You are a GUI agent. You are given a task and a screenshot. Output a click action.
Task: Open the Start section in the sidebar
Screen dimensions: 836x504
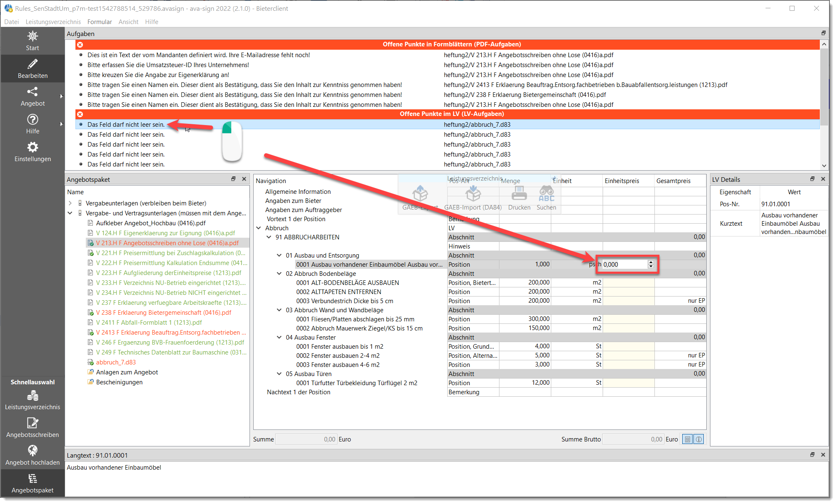coord(32,41)
